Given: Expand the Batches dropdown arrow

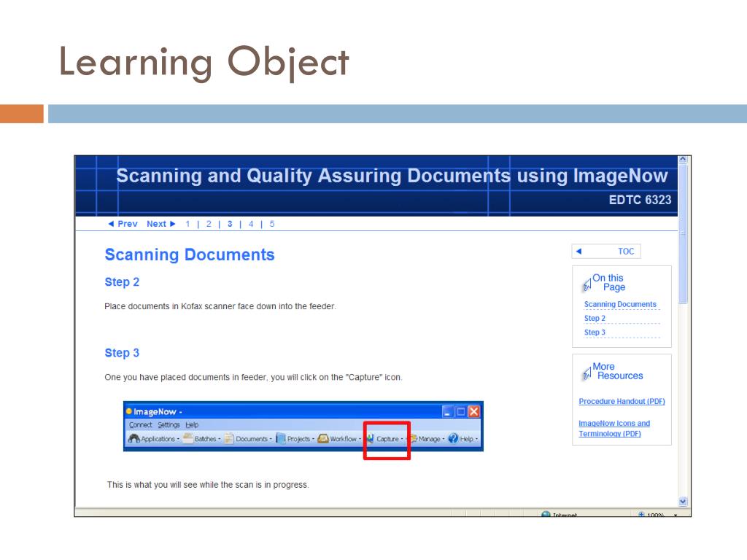Looking at the screenshot, I should coord(219,439).
